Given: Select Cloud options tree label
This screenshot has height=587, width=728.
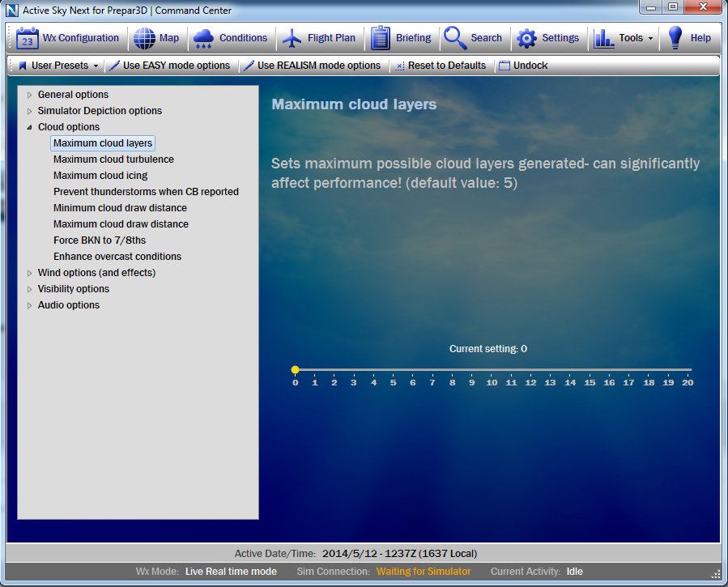Looking at the screenshot, I should click(x=68, y=127).
